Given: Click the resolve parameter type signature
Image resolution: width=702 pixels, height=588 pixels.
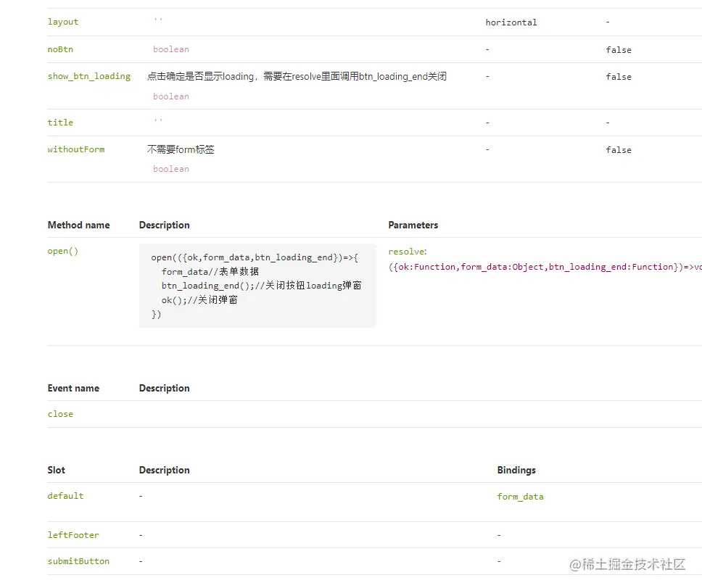Looking at the screenshot, I should [x=545, y=267].
